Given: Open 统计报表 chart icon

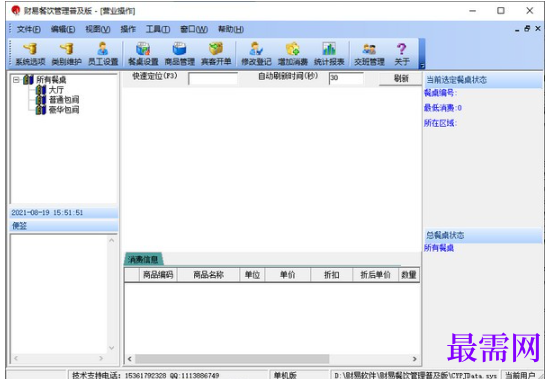Looking at the screenshot, I should point(329,54).
